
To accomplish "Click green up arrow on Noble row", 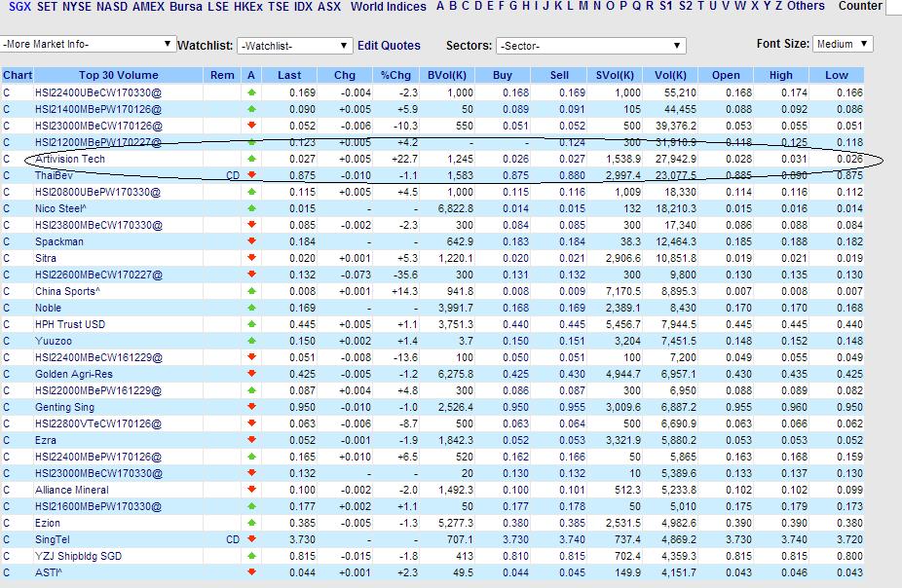I will click(251, 308).
